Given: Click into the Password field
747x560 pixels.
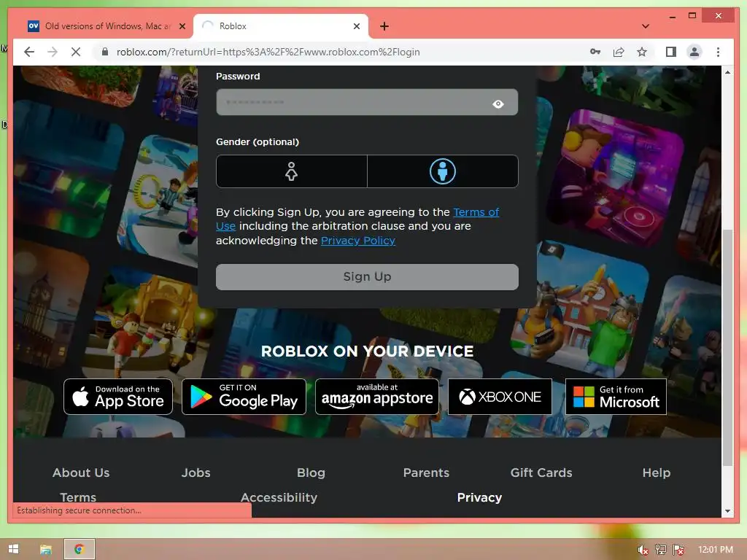Looking at the screenshot, I should pyautogui.click(x=367, y=102).
